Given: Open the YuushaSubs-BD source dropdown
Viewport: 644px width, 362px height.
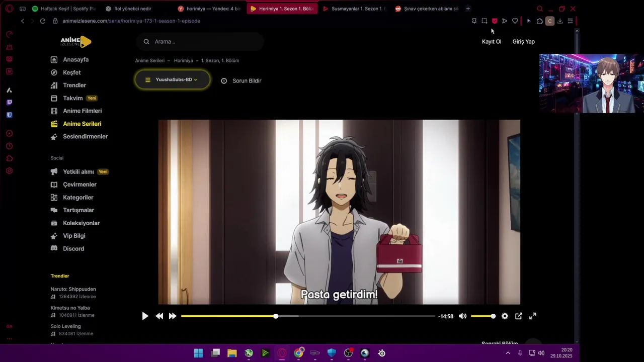Looking at the screenshot, I should (173, 80).
